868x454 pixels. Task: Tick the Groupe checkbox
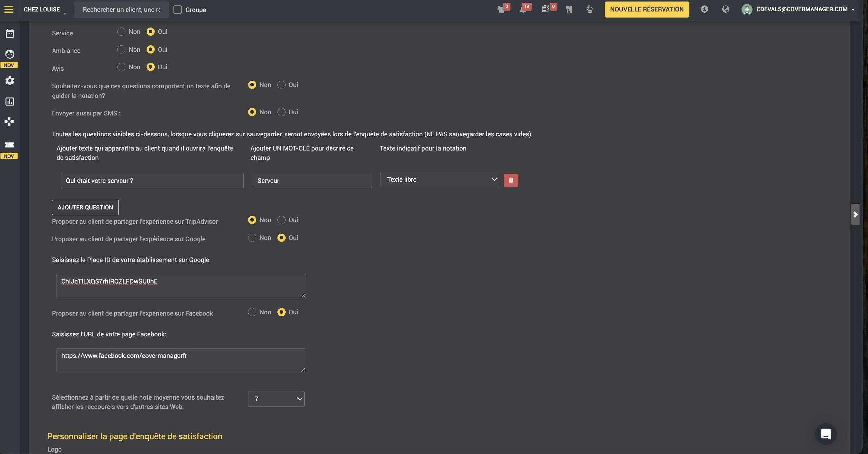coord(178,9)
